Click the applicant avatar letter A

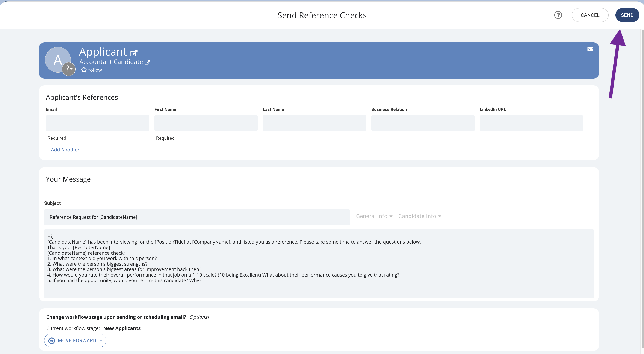57,60
